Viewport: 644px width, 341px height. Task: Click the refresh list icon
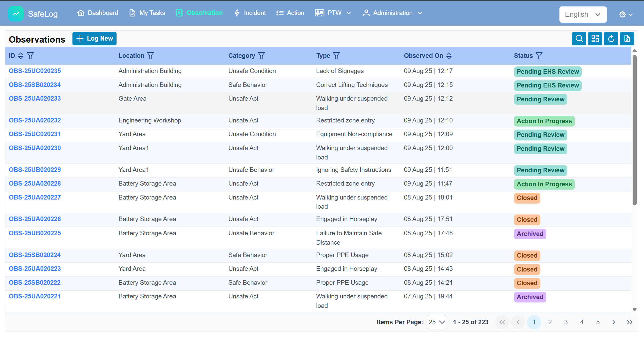(x=611, y=39)
